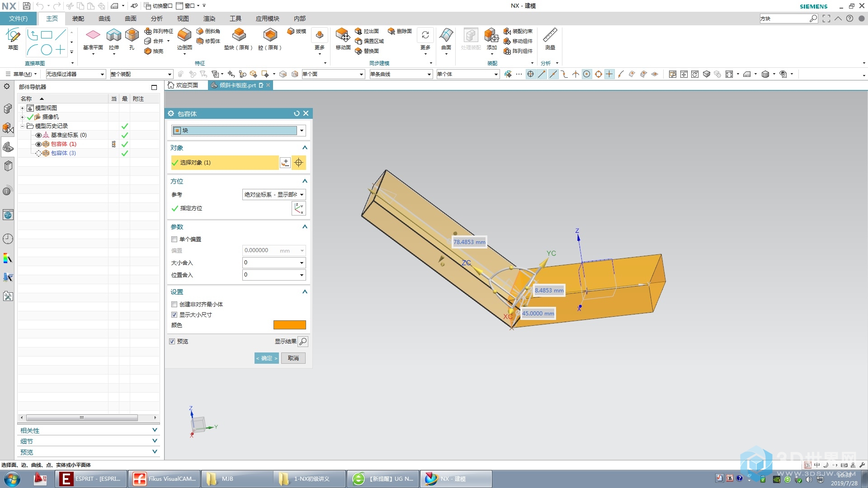This screenshot has height=488, width=868.
Task: Click Select Object (选择对象) field
Action: 225,163
